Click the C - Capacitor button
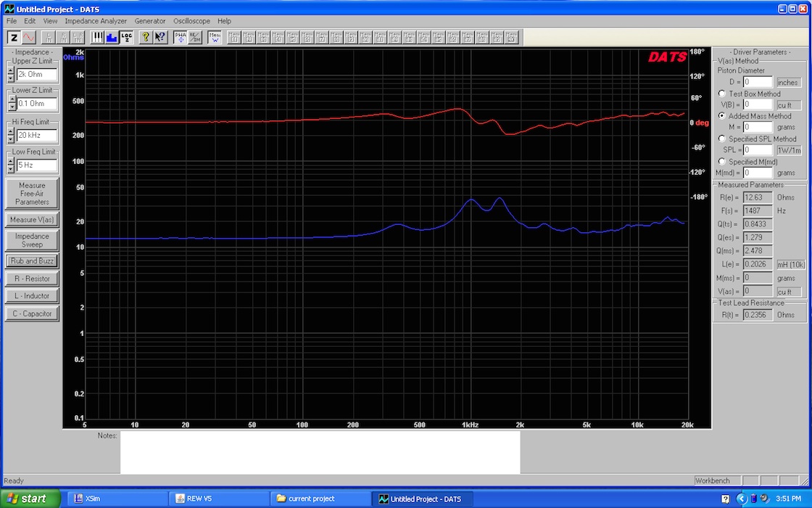This screenshot has height=508, width=812. click(x=32, y=313)
